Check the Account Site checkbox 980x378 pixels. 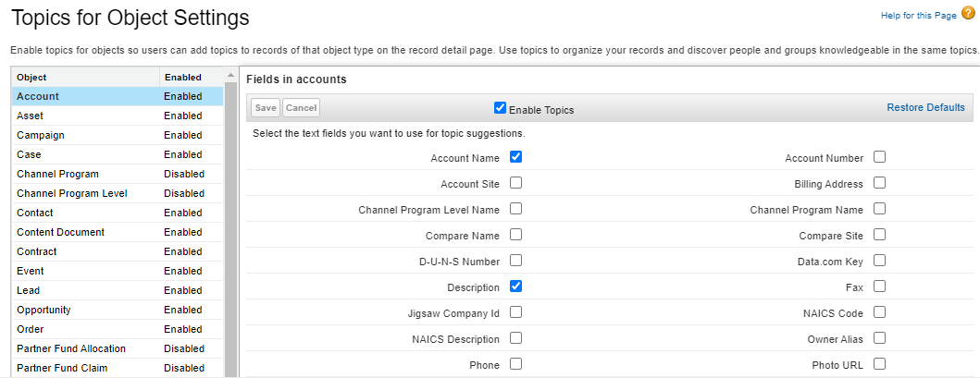515,183
